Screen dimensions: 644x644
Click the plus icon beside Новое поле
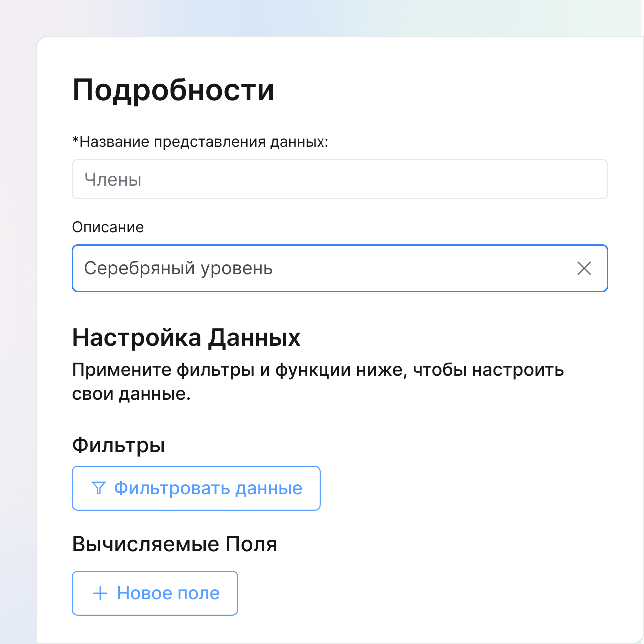point(100,593)
